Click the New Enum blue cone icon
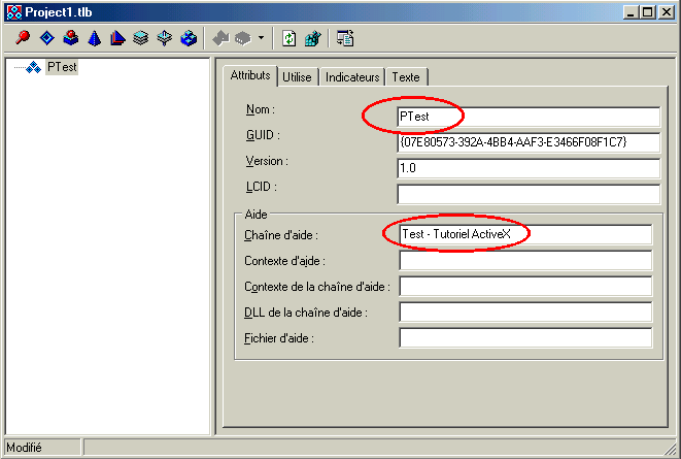This screenshot has height=459, width=681. [x=94, y=39]
